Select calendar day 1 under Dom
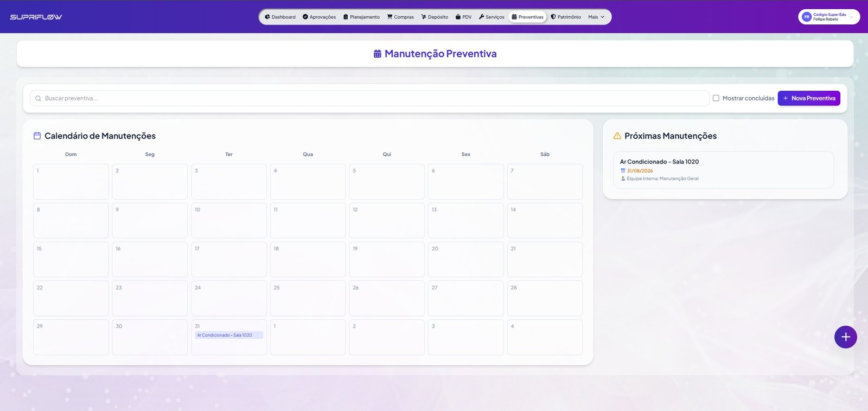Screen dimensions: 868x411 coord(71,182)
